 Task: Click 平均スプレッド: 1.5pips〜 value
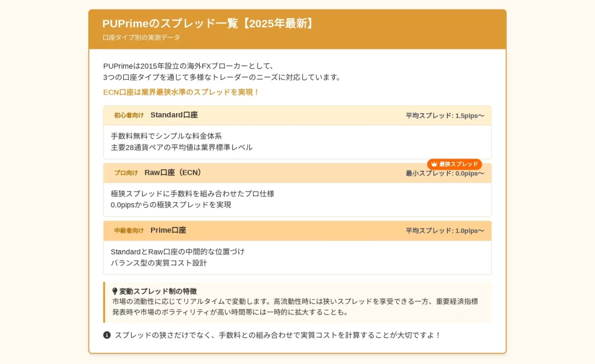tap(445, 116)
